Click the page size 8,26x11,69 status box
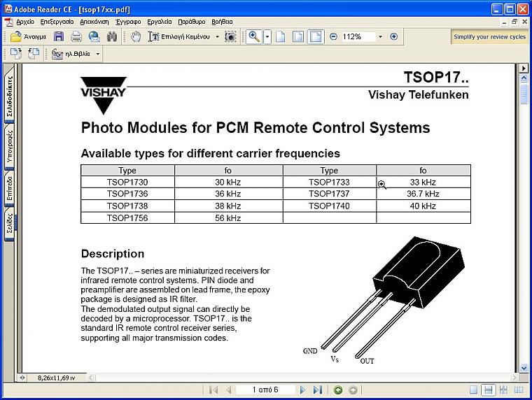The height and width of the screenshot is (400, 532). pos(56,378)
